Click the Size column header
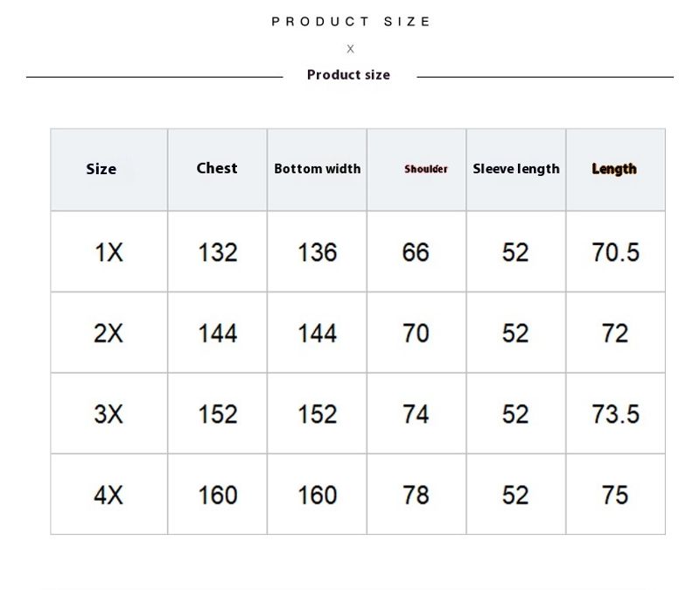This screenshot has height=590, width=700. [101, 169]
